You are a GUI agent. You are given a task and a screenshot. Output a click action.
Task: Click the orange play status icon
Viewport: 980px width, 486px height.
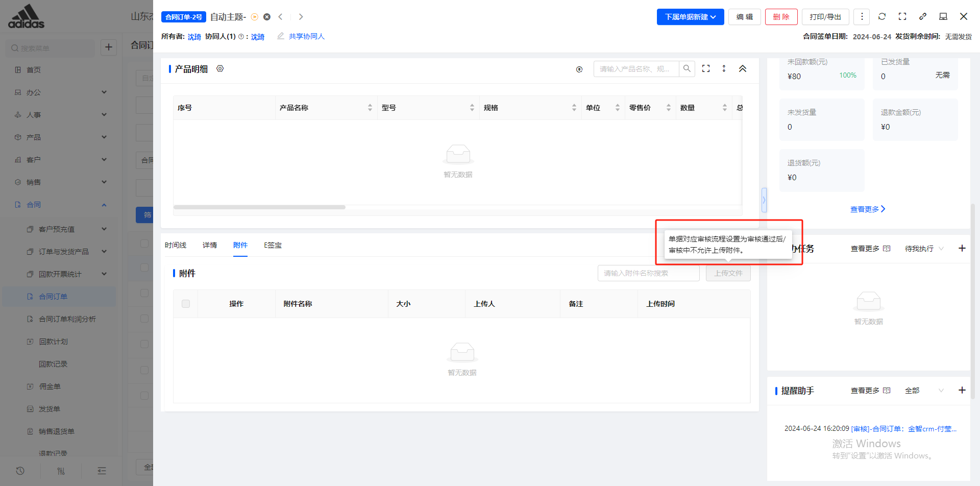coord(255,17)
